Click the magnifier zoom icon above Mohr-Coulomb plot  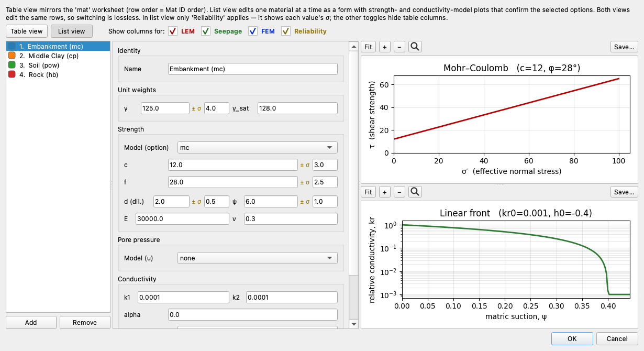tap(415, 47)
